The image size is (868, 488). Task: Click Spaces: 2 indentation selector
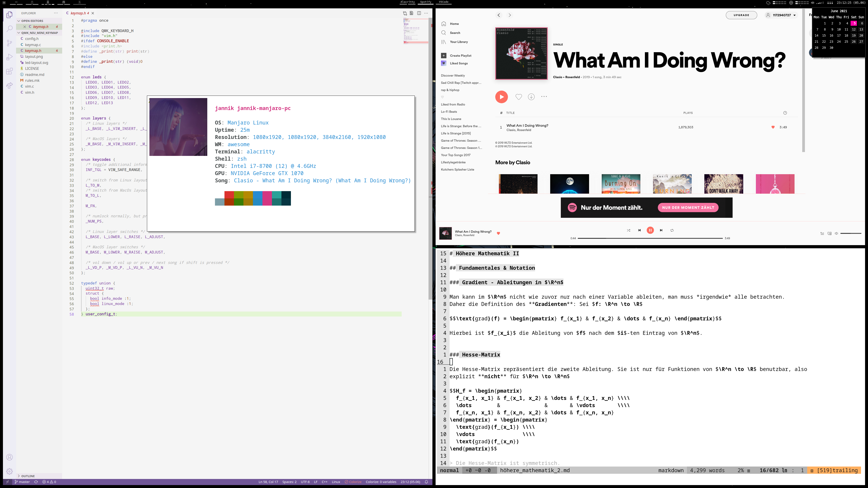289,482
